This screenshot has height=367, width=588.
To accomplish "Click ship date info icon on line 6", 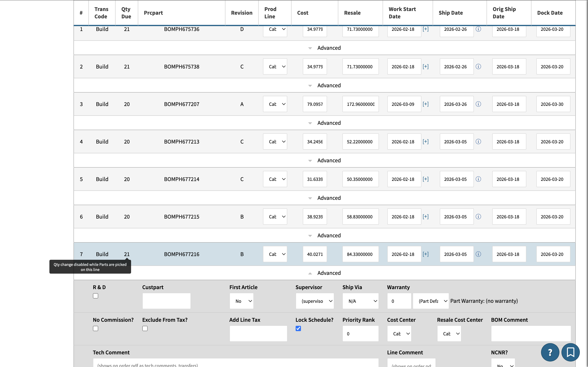I will pyautogui.click(x=478, y=217).
